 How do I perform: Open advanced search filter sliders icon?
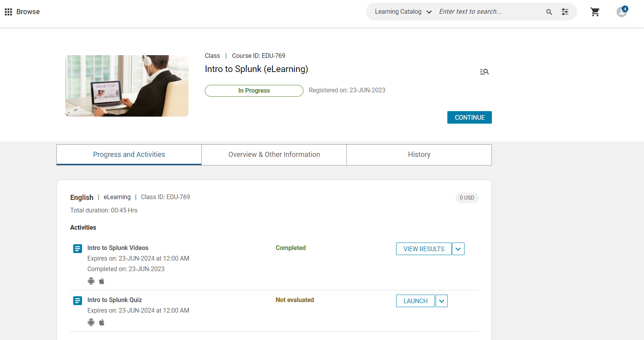click(x=565, y=12)
